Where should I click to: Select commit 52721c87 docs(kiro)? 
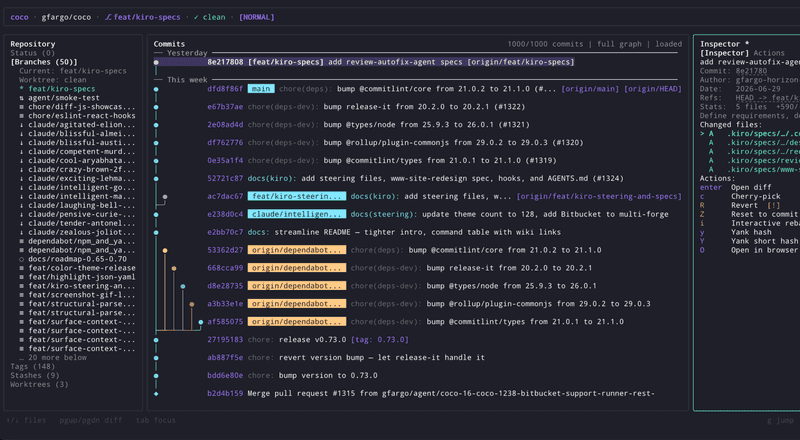click(417, 178)
